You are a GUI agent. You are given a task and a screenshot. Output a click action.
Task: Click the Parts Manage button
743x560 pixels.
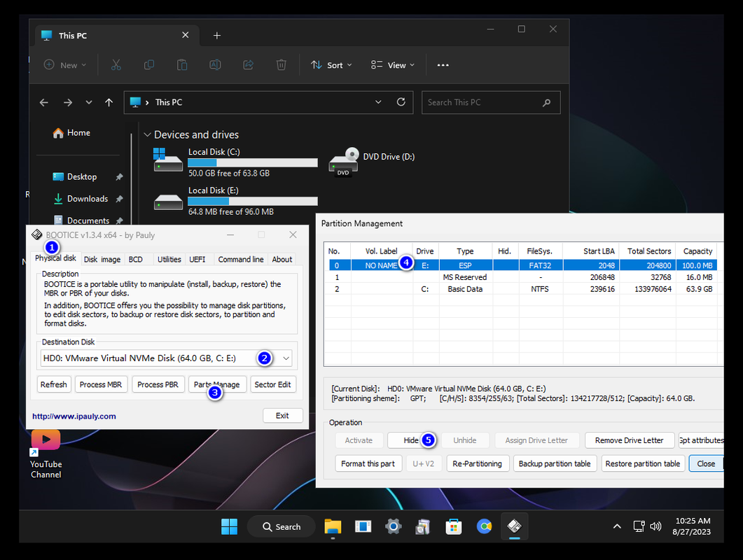pyautogui.click(x=217, y=385)
